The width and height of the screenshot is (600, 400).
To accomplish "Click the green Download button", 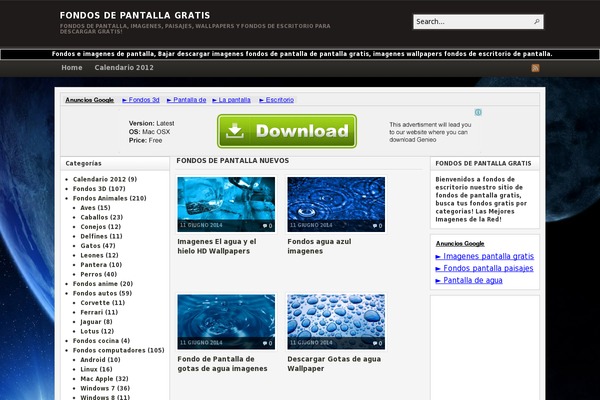I will pos(287,131).
